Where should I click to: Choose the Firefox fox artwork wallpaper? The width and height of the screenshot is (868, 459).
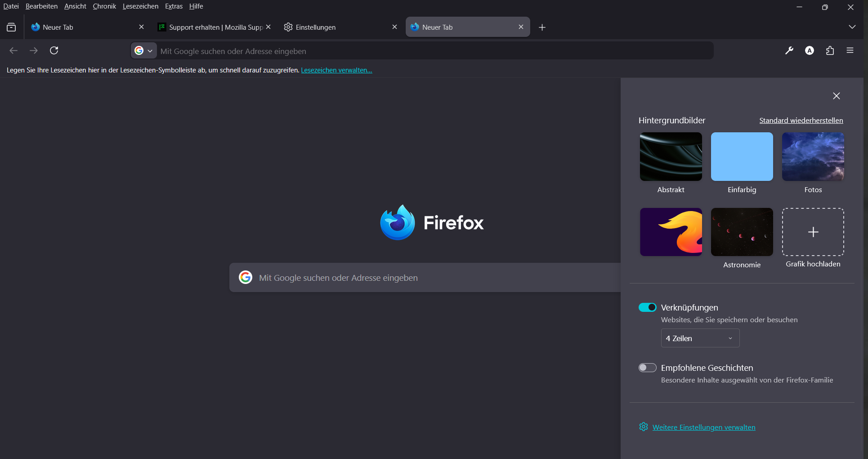click(671, 232)
